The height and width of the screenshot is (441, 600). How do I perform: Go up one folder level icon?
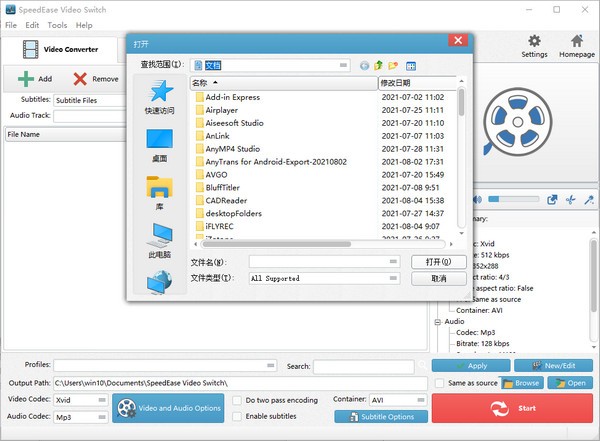click(x=378, y=65)
